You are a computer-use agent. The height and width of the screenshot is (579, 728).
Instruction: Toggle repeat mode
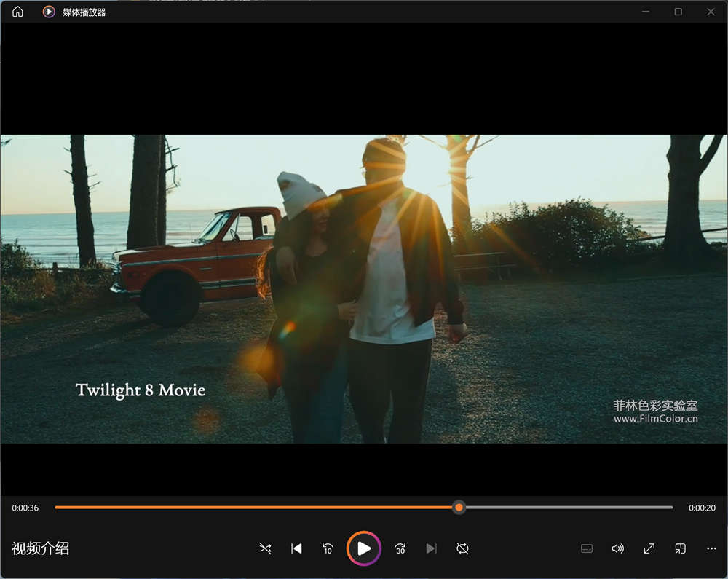462,548
